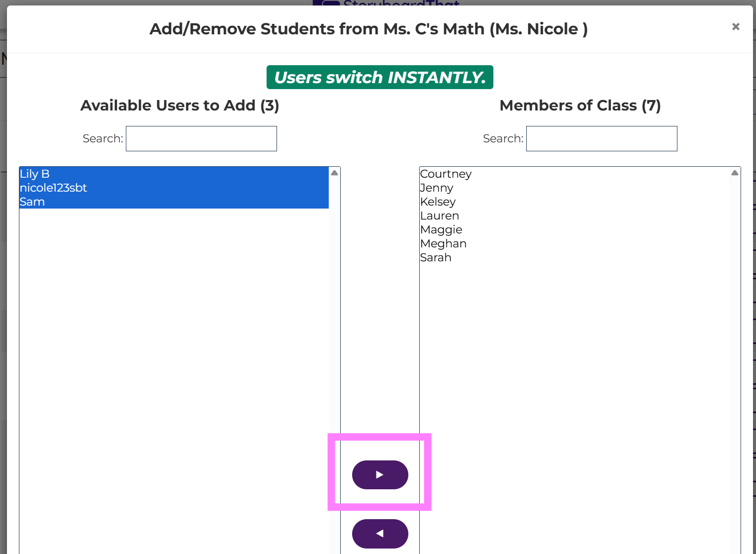The height and width of the screenshot is (554, 756).
Task: Select Lily B in available users
Action: pos(35,174)
